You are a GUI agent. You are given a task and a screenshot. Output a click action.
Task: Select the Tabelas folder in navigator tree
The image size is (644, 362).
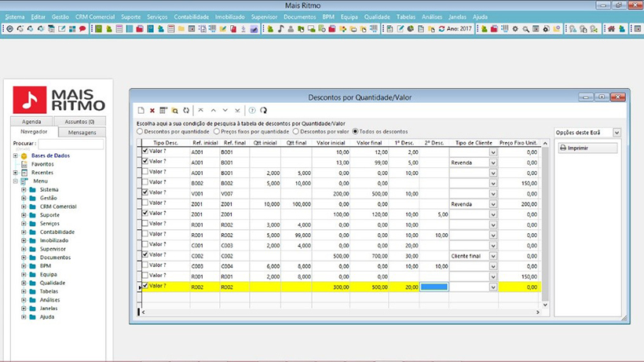click(x=49, y=291)
